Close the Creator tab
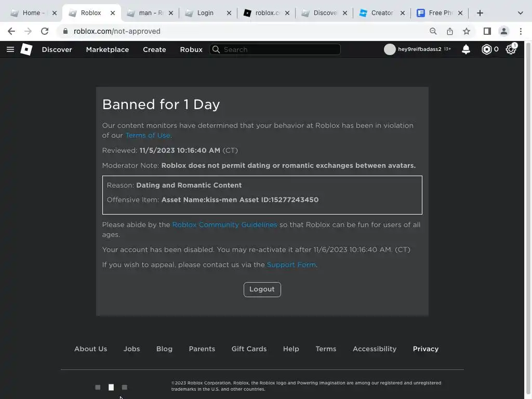532x399 pixels. click(x=403, y=13)
